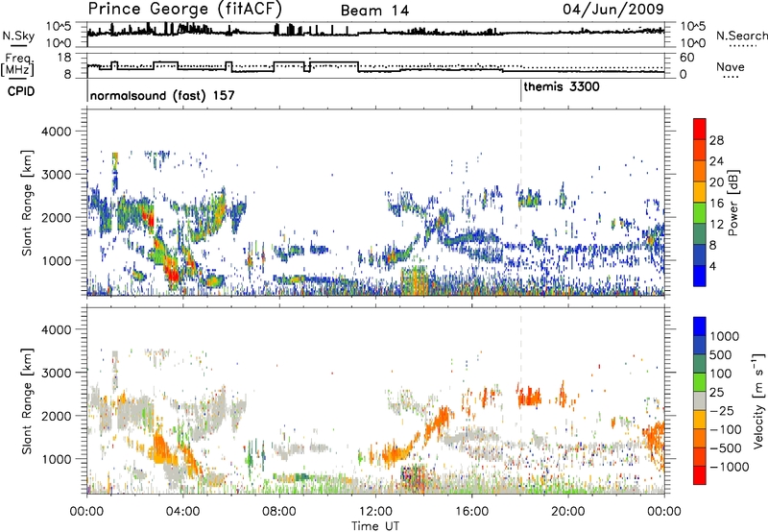Click the 'Time UT' axis title
Viewport: 768px width, 532px height.
tap(375, 526)
